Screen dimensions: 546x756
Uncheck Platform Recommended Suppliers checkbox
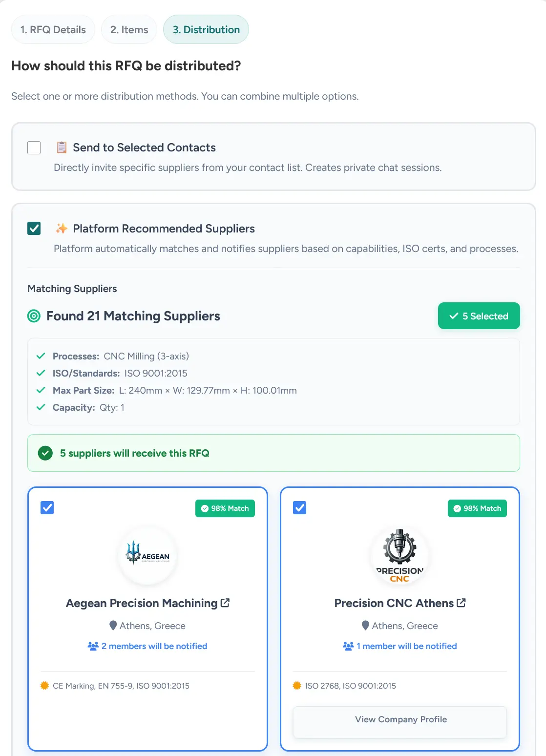point(34,229)
